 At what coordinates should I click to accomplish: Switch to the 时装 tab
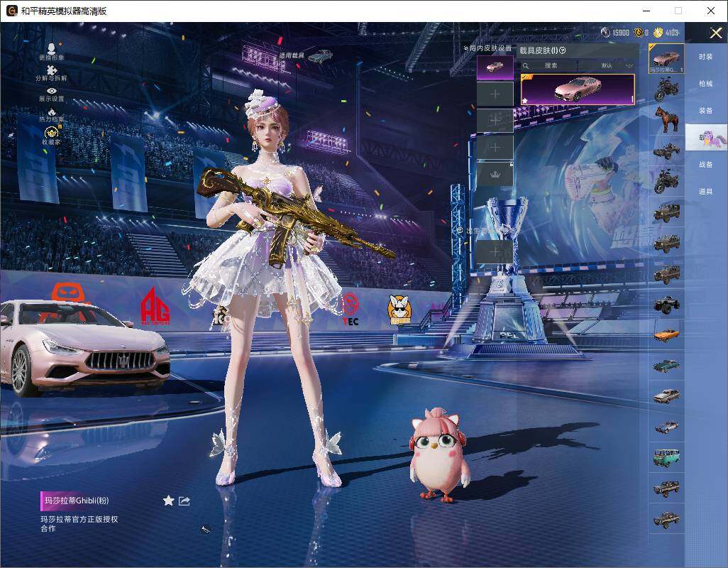[706, 56]
